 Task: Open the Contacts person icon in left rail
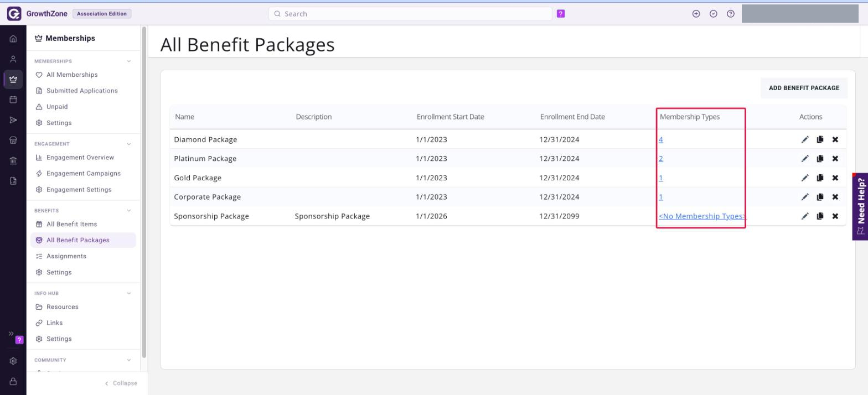pyautogui.click(x=13, y=59)
